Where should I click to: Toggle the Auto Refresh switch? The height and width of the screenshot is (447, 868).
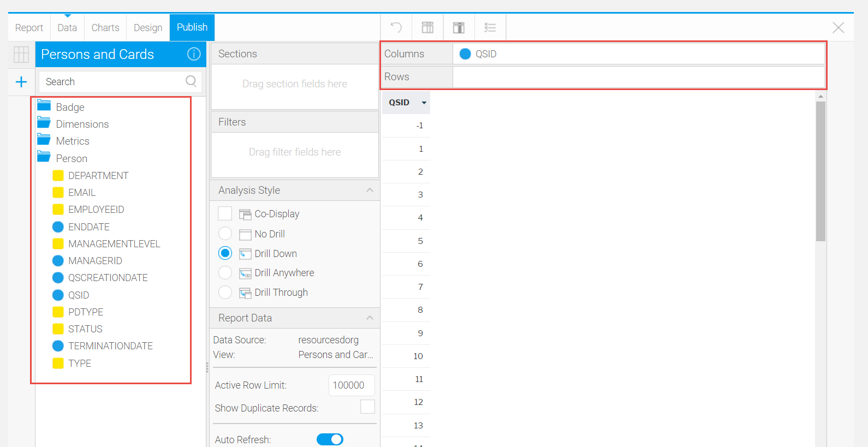[330, 439]
